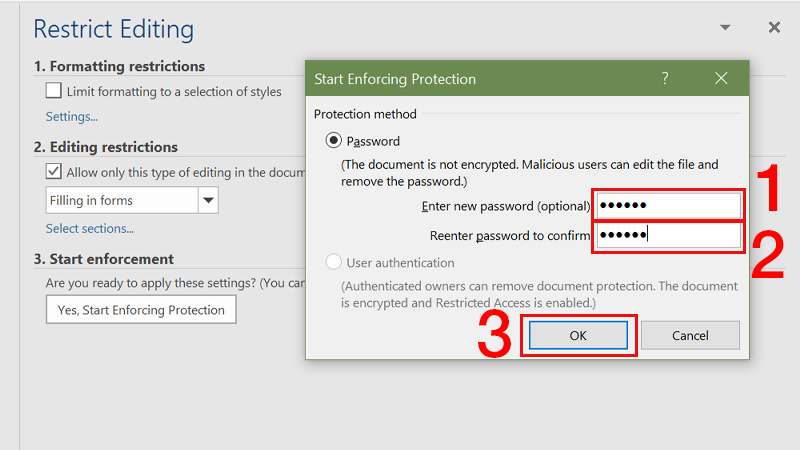
Task: Click the Select sections link
Action: pos(89,229)
